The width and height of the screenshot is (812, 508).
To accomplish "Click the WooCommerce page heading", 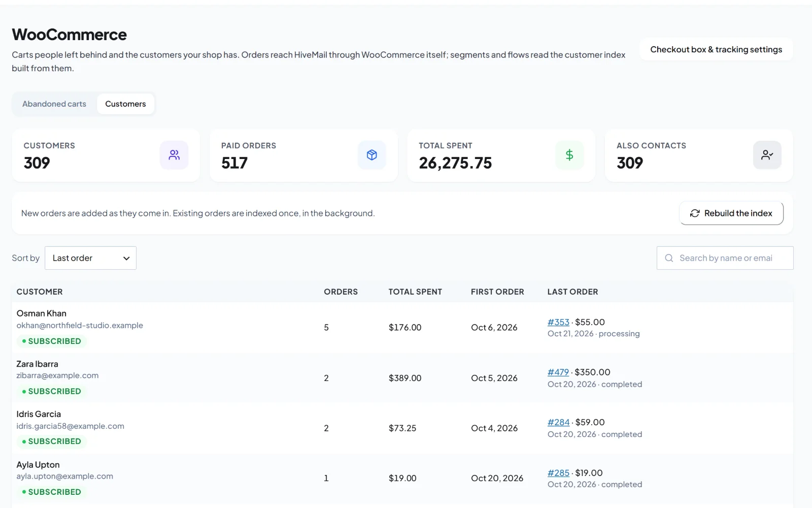I will [70, 35].
